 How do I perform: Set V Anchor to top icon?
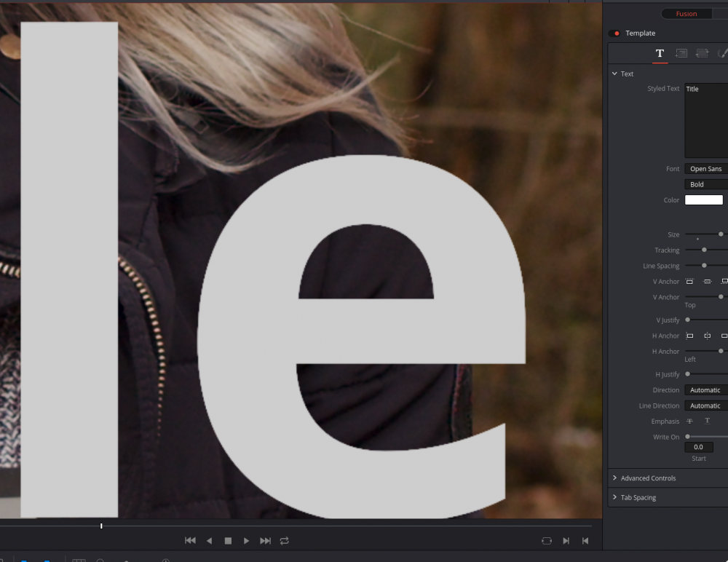(689, 282)
